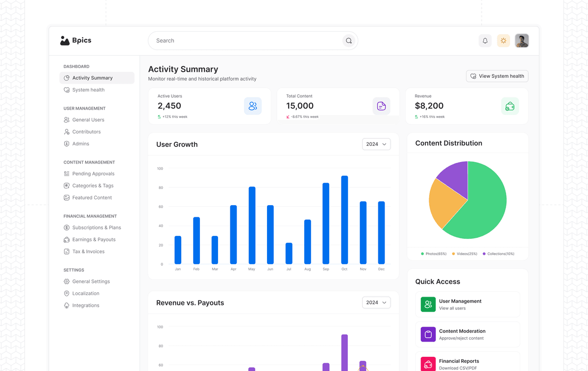Click View System health button
Image resolution: width=588 pixels, height=371 pixels.
tap(497, 76)
